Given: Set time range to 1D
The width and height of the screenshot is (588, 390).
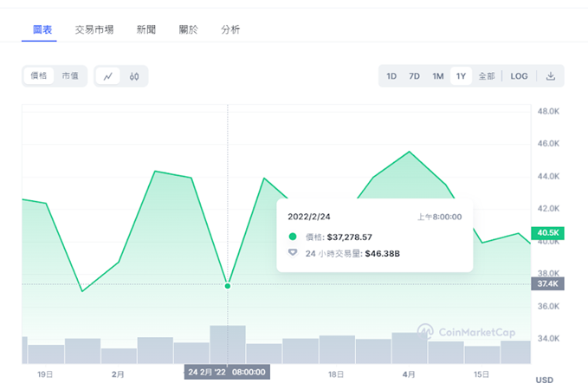Looking at the screenshot, I should tap(391, 76).
